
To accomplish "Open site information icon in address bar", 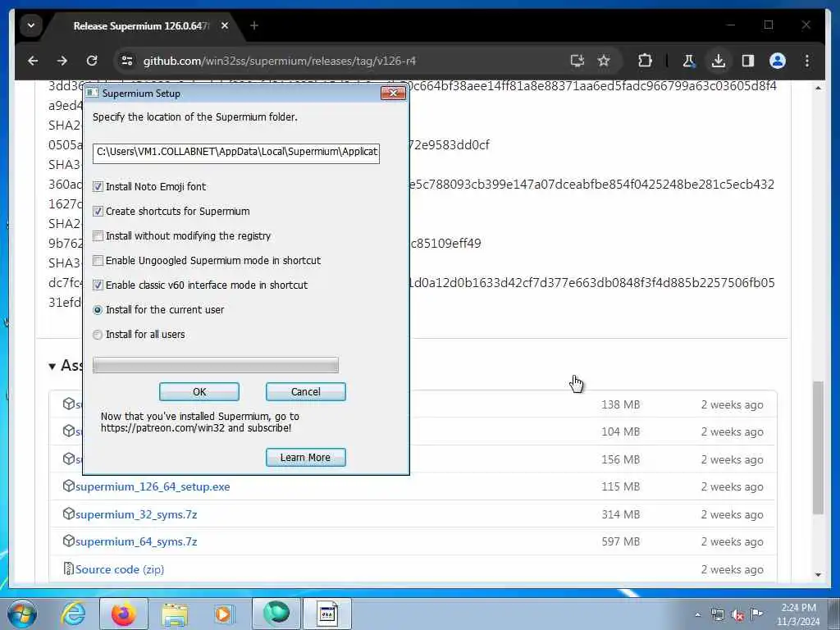I will tap(127, 61).
